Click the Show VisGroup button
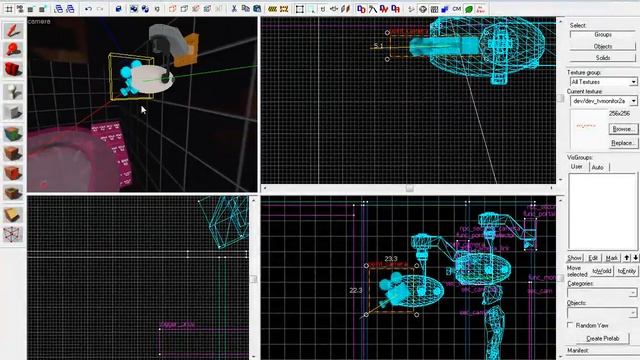Image resolution: width=640 pixels, height=360 pixels. pos(574,258)
